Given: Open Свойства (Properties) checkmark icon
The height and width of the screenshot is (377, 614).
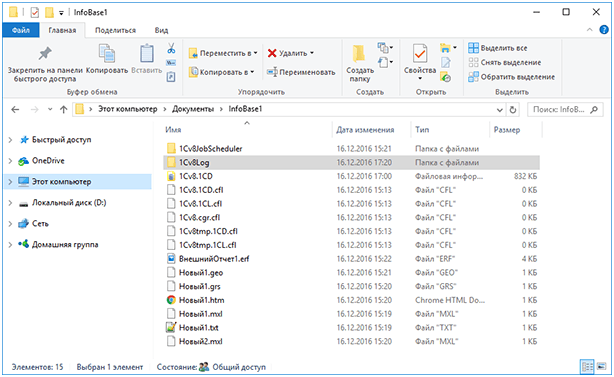Looking at the screenshot, I should [x=420, y=54].
